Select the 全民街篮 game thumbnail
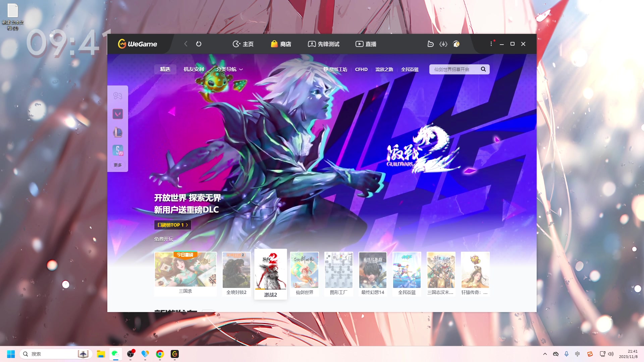The height and width of the screenshot is (362, 644). [x=407, y=274]
